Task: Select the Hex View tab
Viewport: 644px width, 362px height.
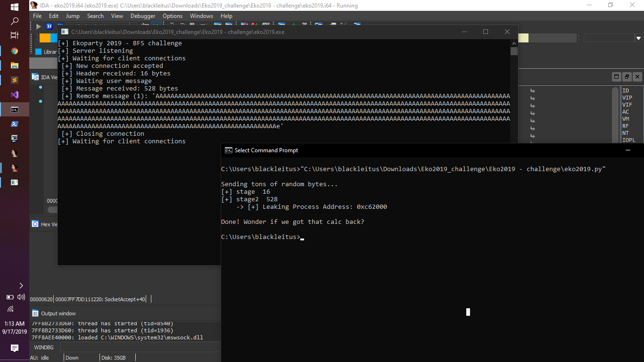Action: 45,224
